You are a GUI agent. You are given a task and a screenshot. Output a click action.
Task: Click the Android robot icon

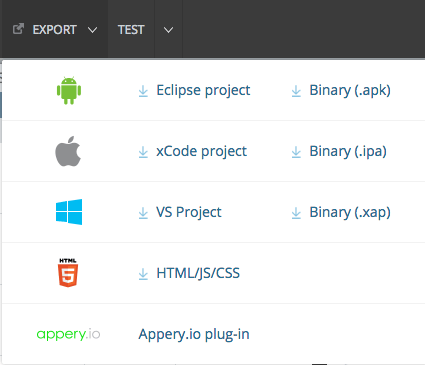(x=69, y=90)
